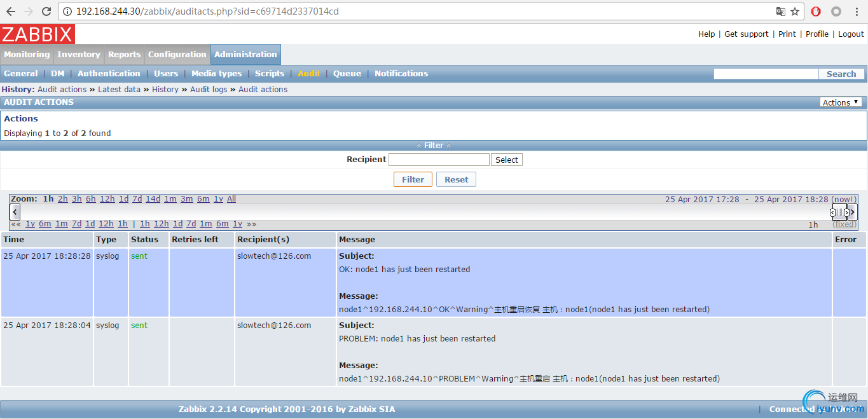The height and width of the screenshot is (419, 868).
Task: Toggle the fixed time period link
Action: pos(844,224)
